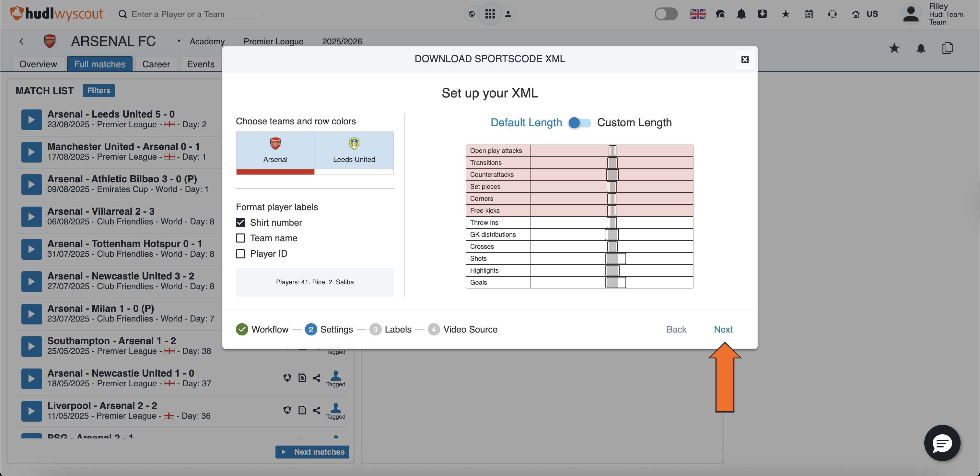Pick Arsenal red row color bar
The height and width of the screenshot is (476, 980).
point(275,172)
